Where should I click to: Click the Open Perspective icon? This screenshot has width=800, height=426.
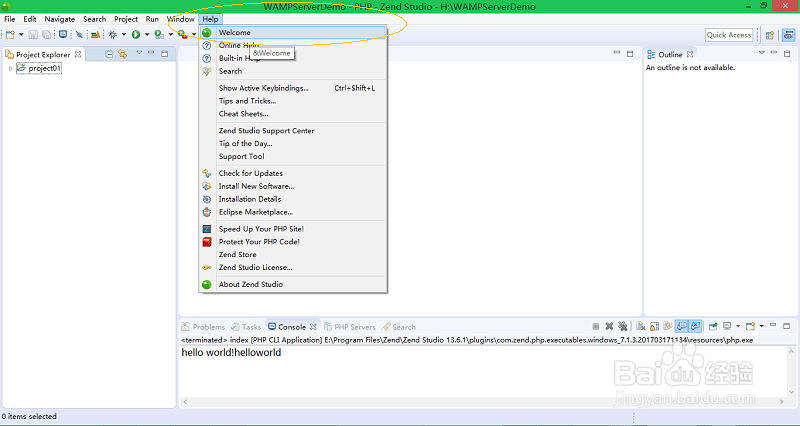[770, 35]
